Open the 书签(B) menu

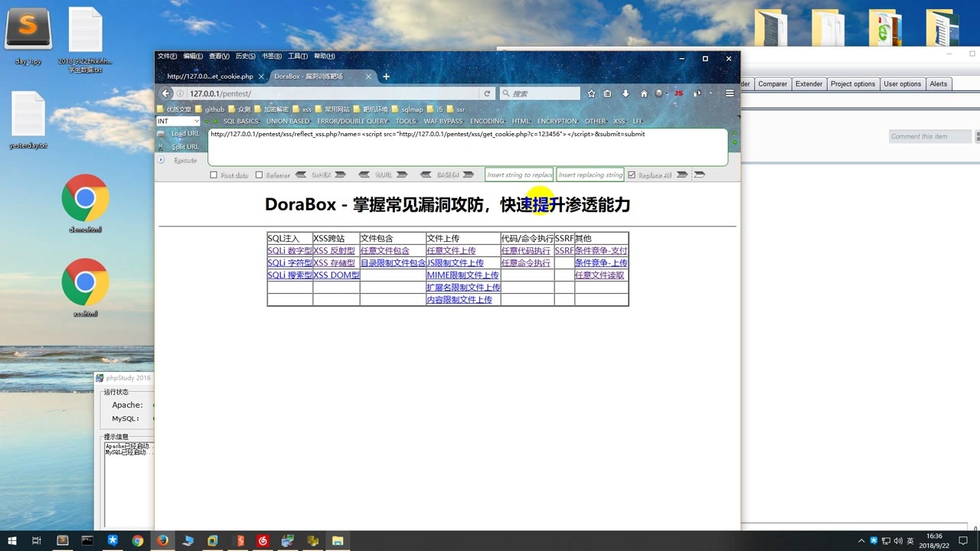coord(272,57)
